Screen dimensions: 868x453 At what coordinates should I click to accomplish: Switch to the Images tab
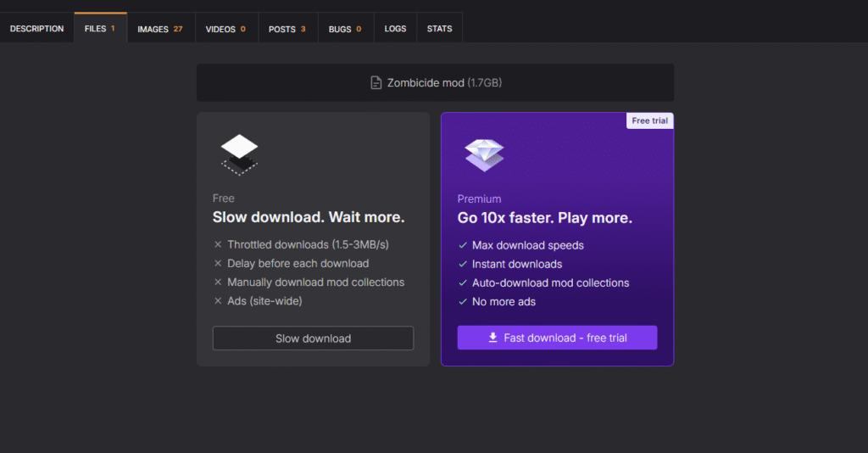pyautogui.click(x=159, y=29)
